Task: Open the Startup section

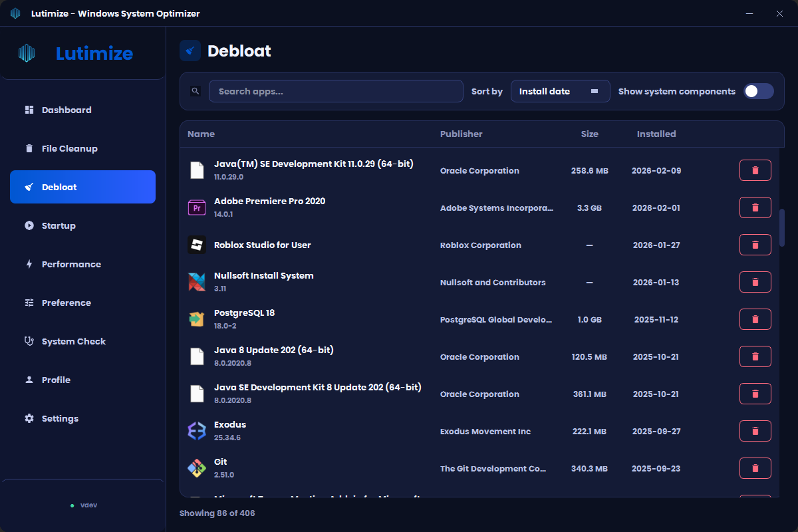Action: tap(82, 225)
